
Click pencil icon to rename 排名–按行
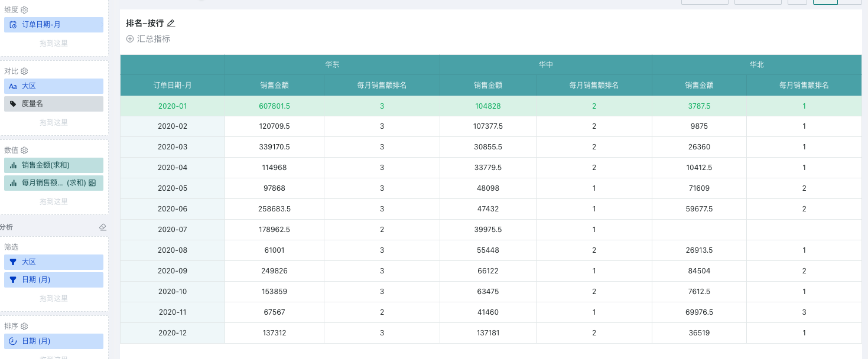[171, 24]
